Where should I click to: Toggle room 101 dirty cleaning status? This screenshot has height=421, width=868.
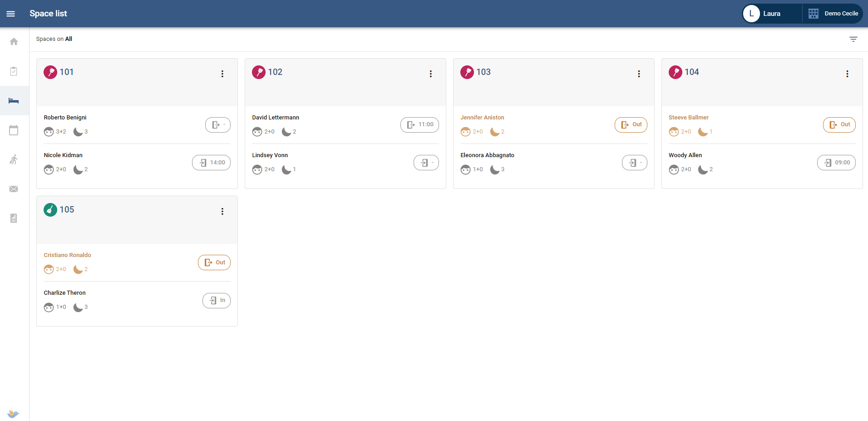coord(50,72)
